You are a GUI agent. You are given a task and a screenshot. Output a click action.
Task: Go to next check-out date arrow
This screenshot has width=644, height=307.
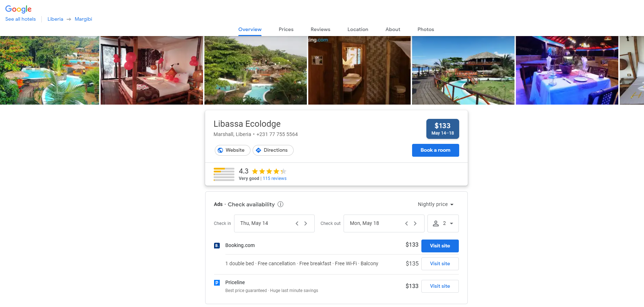coord(415,223)
